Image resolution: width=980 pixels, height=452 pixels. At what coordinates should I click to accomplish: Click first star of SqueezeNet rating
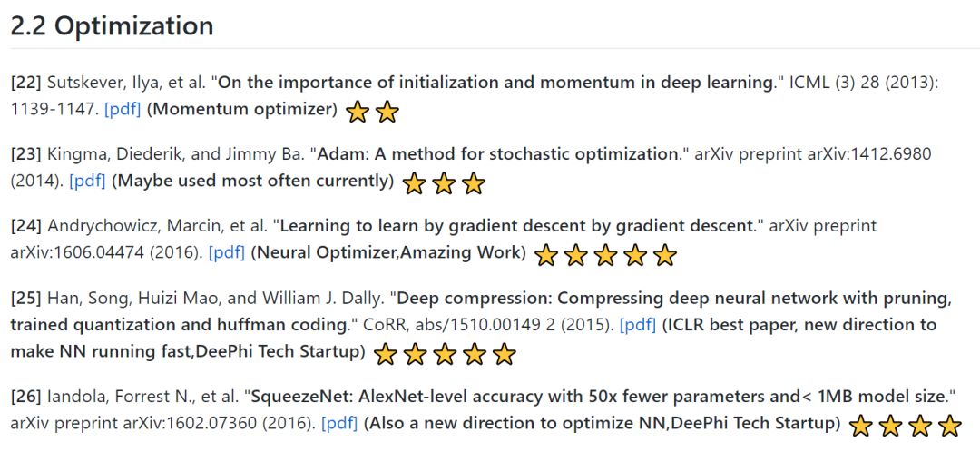861,427
